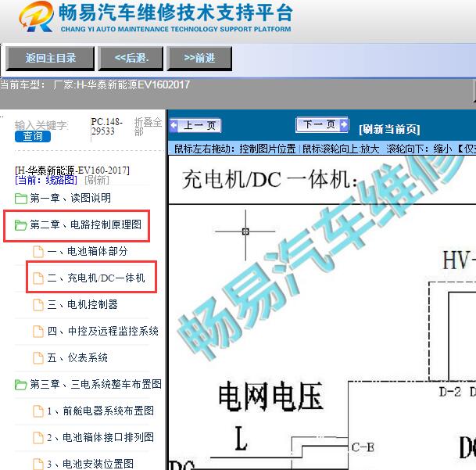Screen dimensions: 476x470
Task: Collapse all with 折叠全部 link
Action: point(148,127)
